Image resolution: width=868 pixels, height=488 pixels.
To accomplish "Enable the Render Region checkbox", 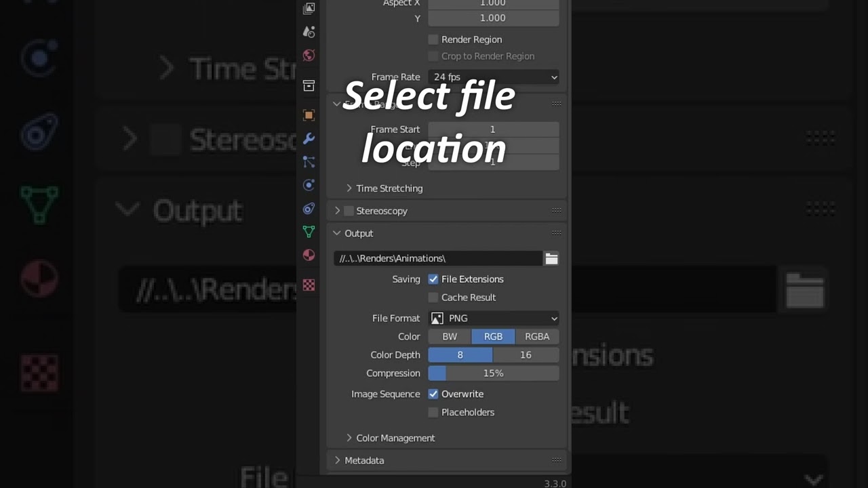I will [x=433, y=39].
